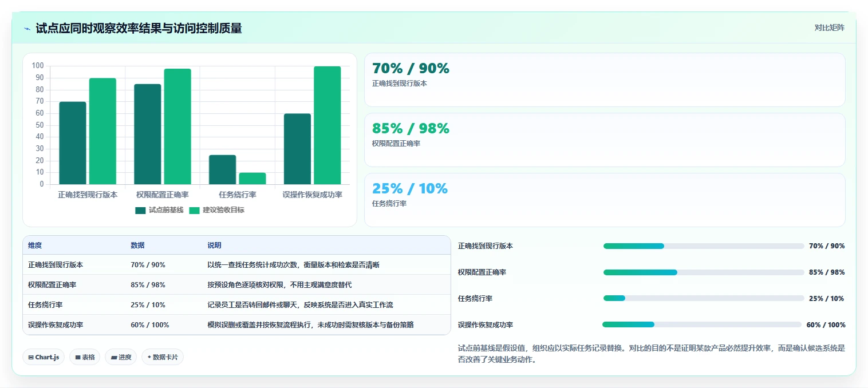Click the target bar for 误操作恢复成功率
Image resolution: width=868 pixels, height=388 pixels.
pyautogui.click(x=327, y=125)
